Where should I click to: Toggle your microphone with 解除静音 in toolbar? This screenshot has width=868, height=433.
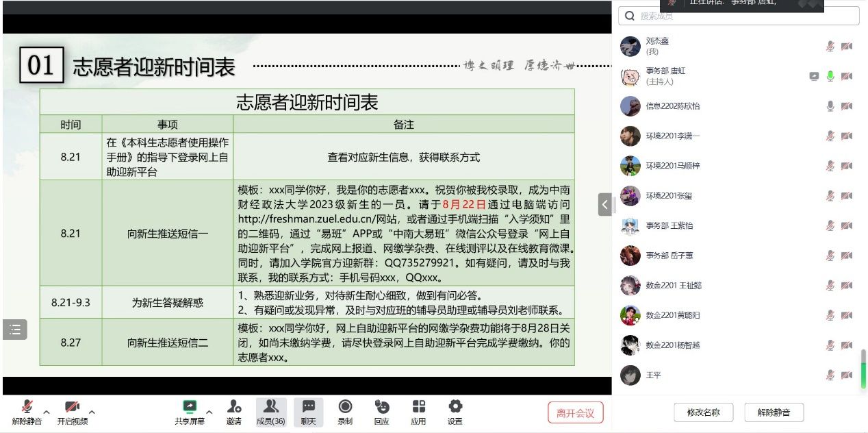27,408
